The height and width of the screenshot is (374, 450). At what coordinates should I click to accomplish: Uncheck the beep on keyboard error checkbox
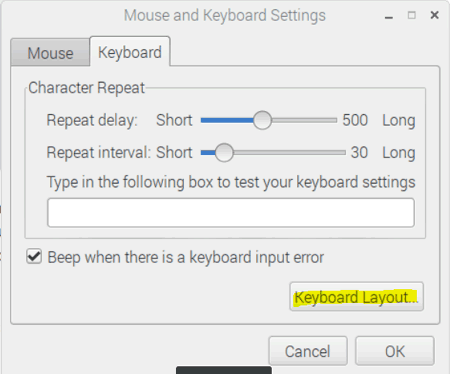pyautogui.click(x=34, y=257)
